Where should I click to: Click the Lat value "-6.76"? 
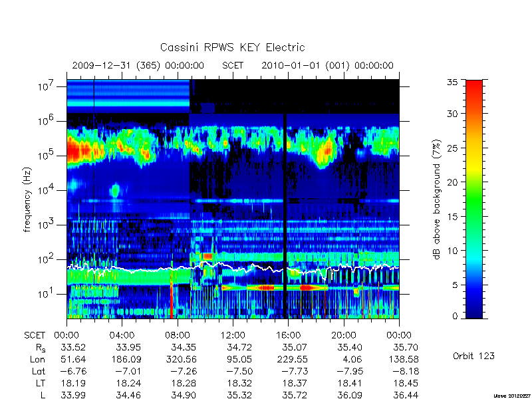click(x=74, y=372)
